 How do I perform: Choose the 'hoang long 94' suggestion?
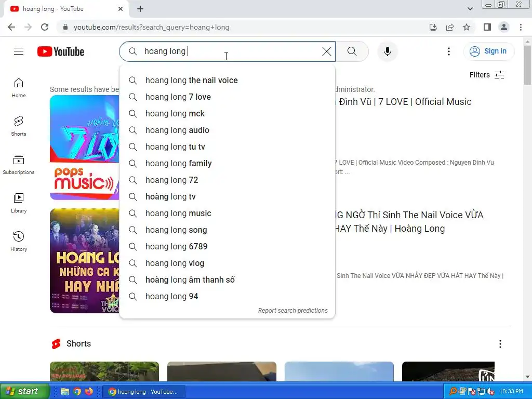[228, 297]
